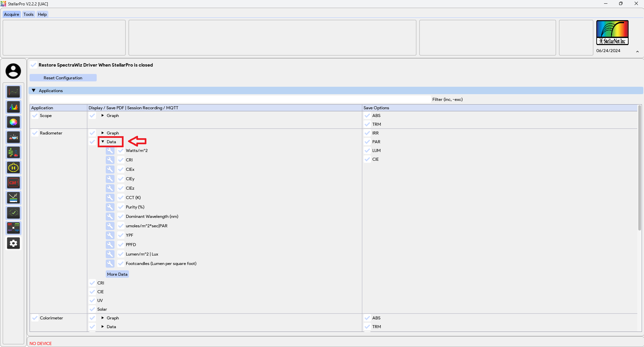Toggle Restore SpectraWiz Driver checkbox
The width and height of the screenshot is (644, 347).
tap(34, 65)
